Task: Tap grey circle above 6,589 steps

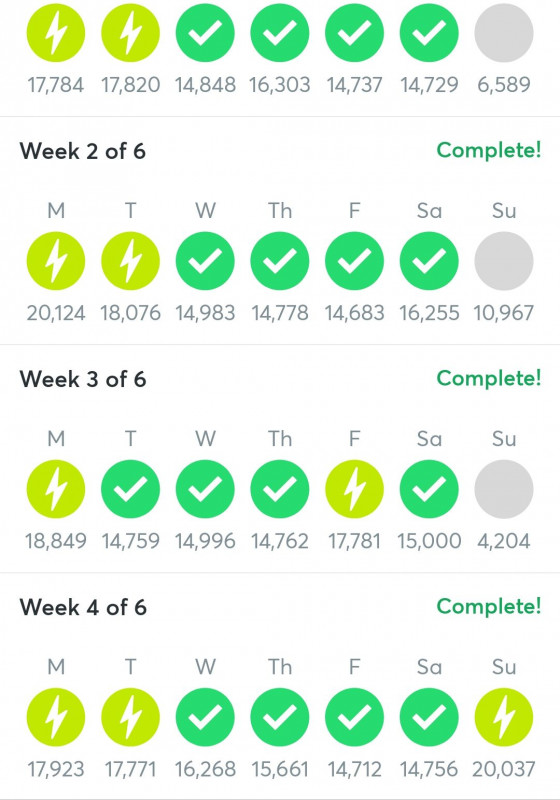Action: (x=504, y=33)
